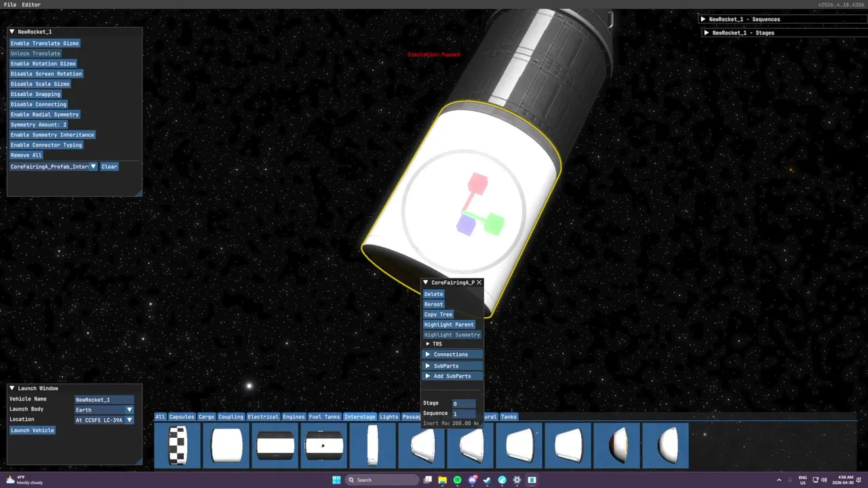Click the Clear button
The width and height of the screenshot is (868, 488).
pyautogui.click(x=109, y=167)
